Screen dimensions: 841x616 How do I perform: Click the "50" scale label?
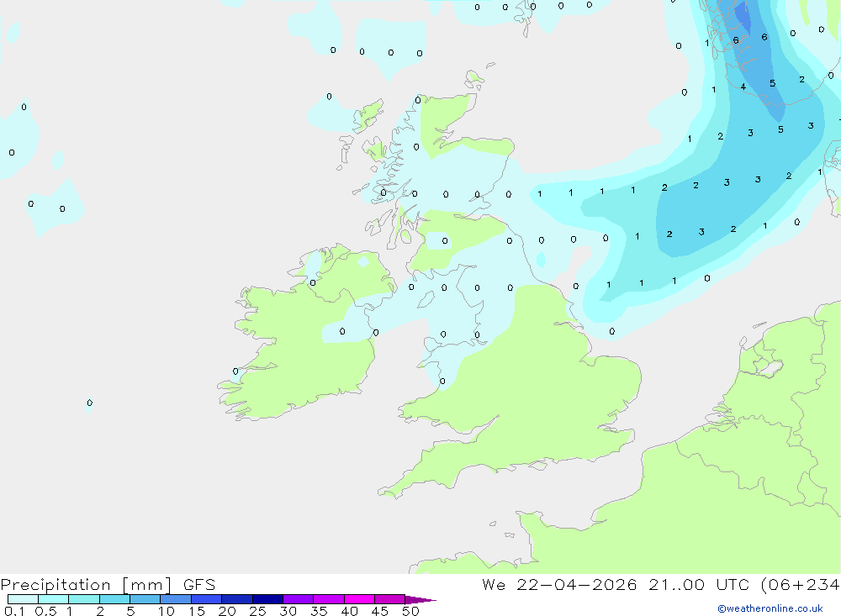pyautogui.click(x=410, y=611)
